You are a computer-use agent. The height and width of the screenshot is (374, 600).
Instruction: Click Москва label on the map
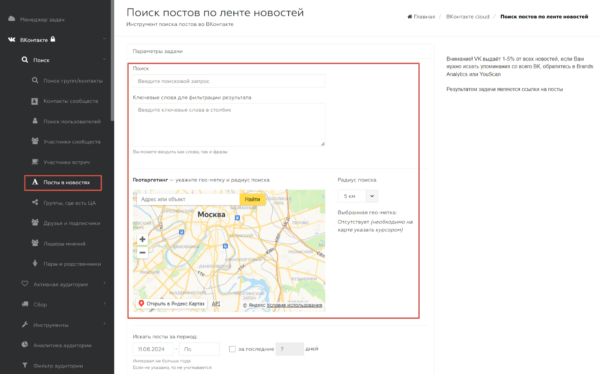click(x=211, y=214)
